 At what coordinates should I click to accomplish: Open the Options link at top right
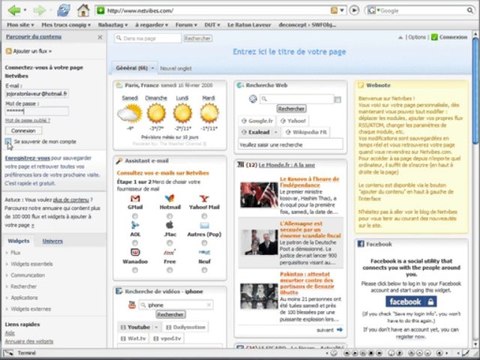pos(417,37)
